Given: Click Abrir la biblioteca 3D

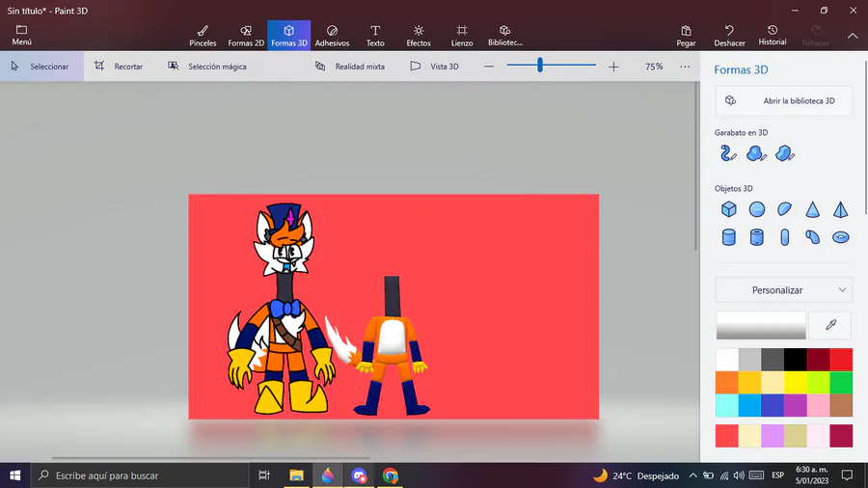Looking at the screenshot, I should [x=784, y=100].
